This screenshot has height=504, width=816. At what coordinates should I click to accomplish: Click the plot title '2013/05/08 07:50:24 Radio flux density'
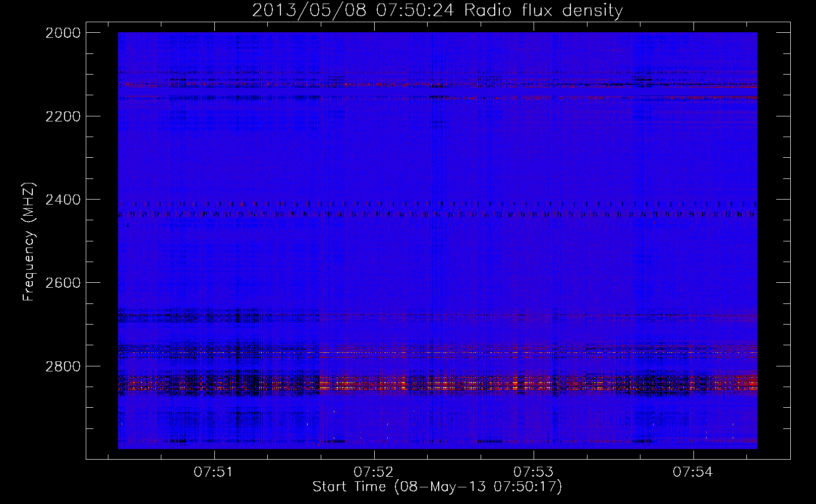(x=437, y=11)
